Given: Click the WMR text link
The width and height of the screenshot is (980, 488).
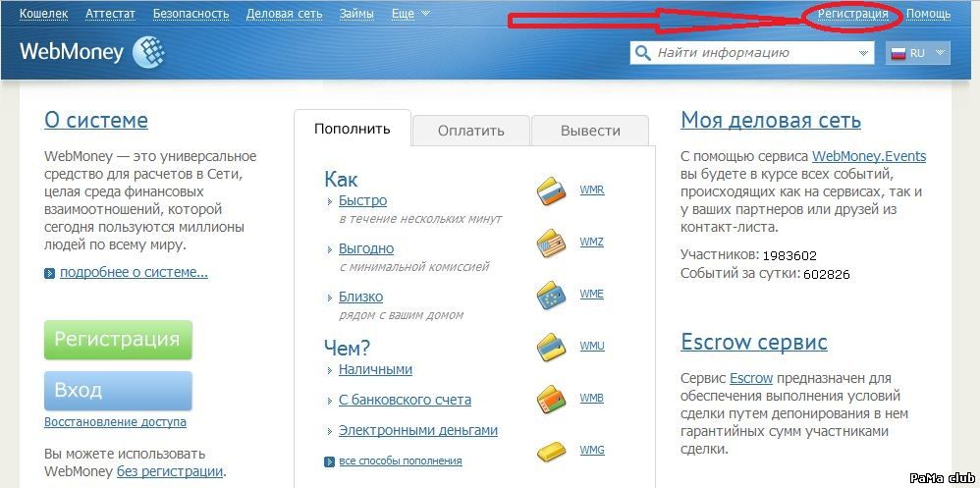Looking at the screenshot, I should [x=592, y=190].
